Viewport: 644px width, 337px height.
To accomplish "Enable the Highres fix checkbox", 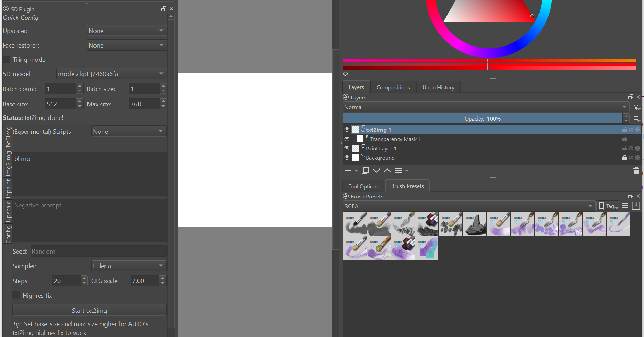I will pyautogui.click(x=16, y=295).
